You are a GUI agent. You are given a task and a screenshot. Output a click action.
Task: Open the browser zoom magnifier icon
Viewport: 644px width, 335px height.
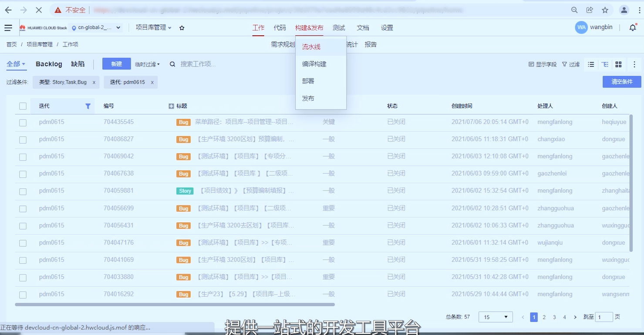tap(574, 10)
